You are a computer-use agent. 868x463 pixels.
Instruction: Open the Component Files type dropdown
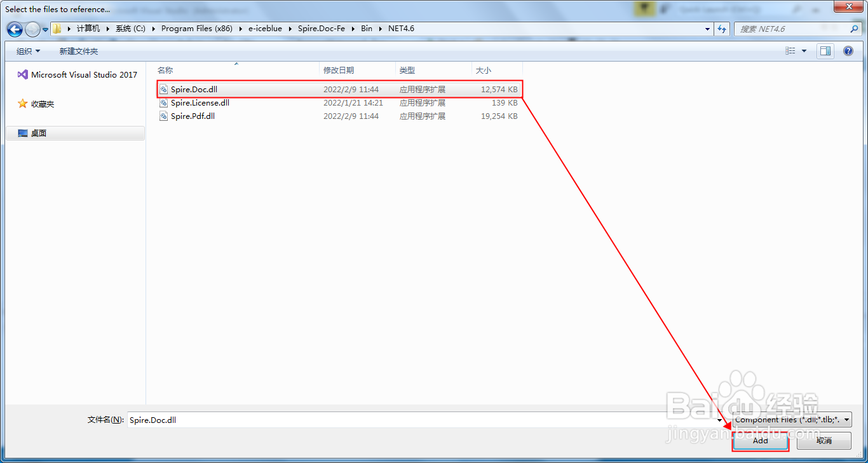792,420
